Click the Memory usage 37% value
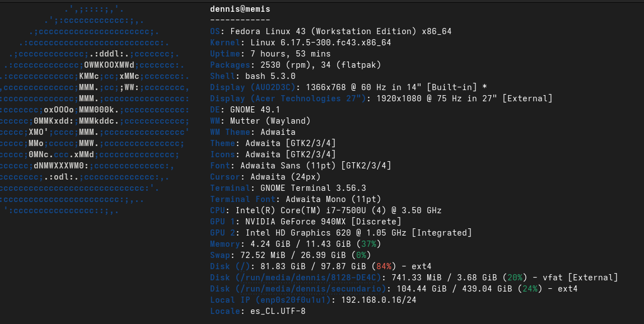This screenshot has width=644, height=324. [x=370, y=244]
